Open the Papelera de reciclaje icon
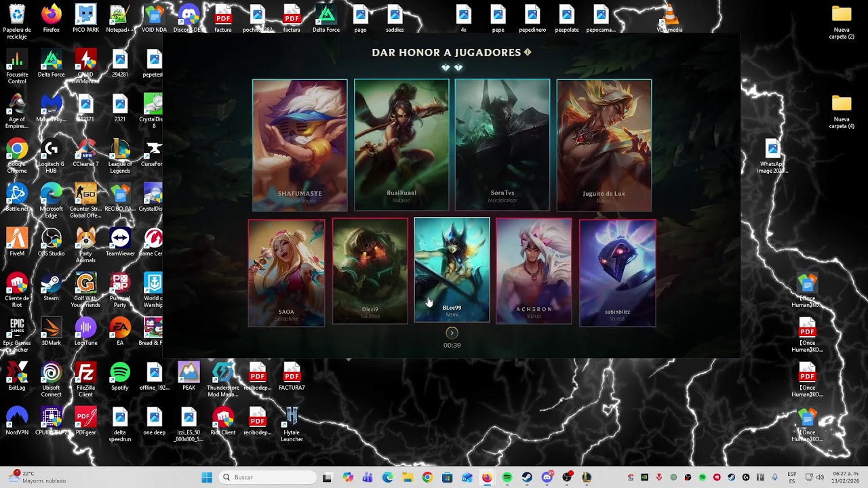Viewport: 868px width, 488px height. (x=17, y=22)
